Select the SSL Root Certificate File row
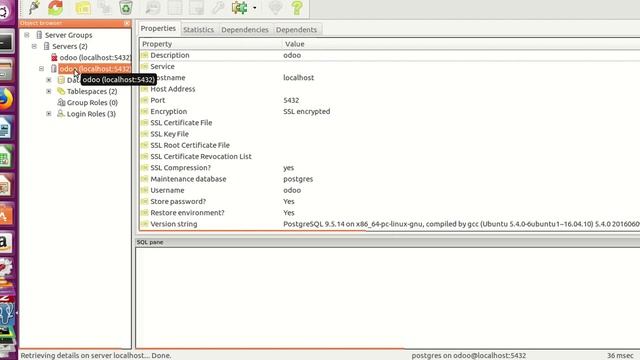 pyautogui.click(x=390, y=145)
